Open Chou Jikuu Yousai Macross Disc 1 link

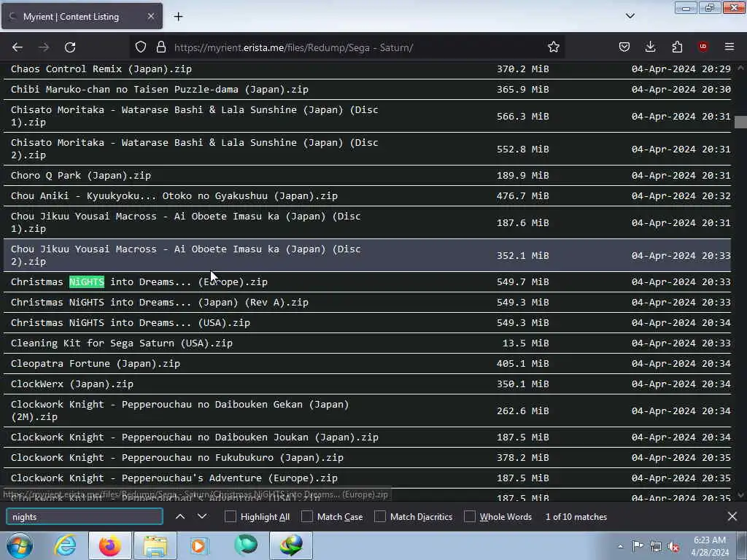tap(186, 222)
